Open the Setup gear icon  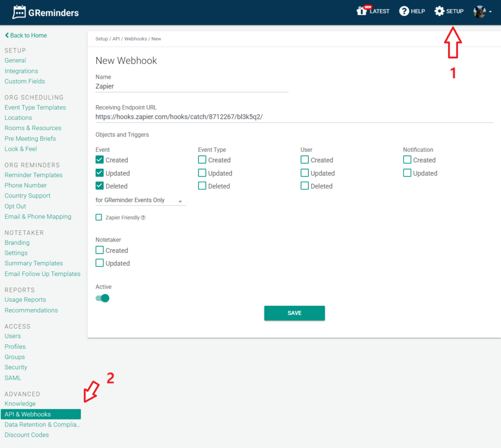pos(439,11)
